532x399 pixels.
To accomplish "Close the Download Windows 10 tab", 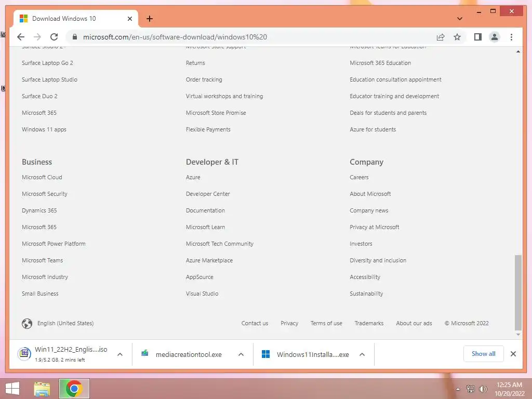I will click(x=129, y=19).
